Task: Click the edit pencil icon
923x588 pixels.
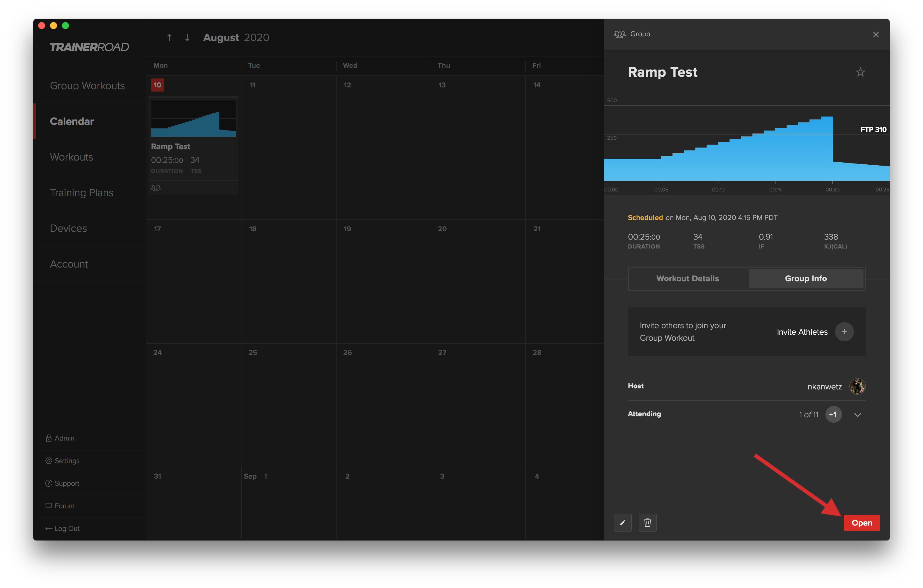Action: pos(622,523)
